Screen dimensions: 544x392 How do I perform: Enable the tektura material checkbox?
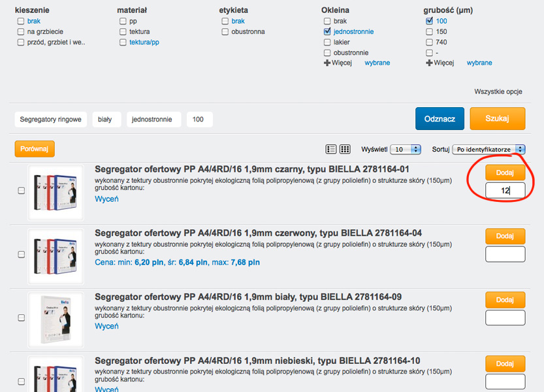(123, 31)
